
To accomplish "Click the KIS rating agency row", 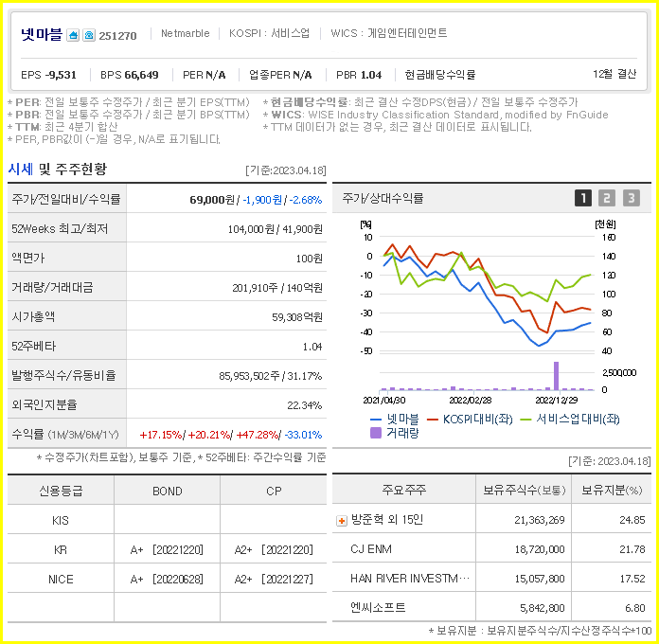I will tap(167, 521).
